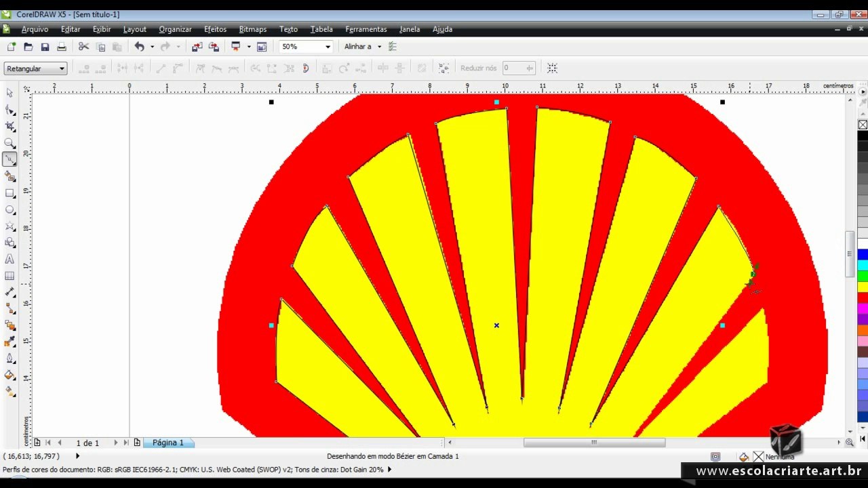The width and height of the screenshot is (868, 488).
Task: Expand the status bar coordinates arrow
Action: [77, 456]
